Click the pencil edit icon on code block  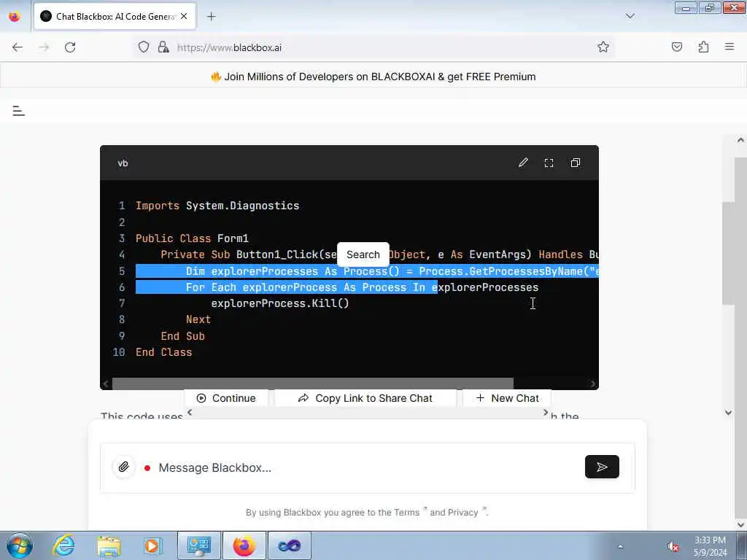click(523, 163)
